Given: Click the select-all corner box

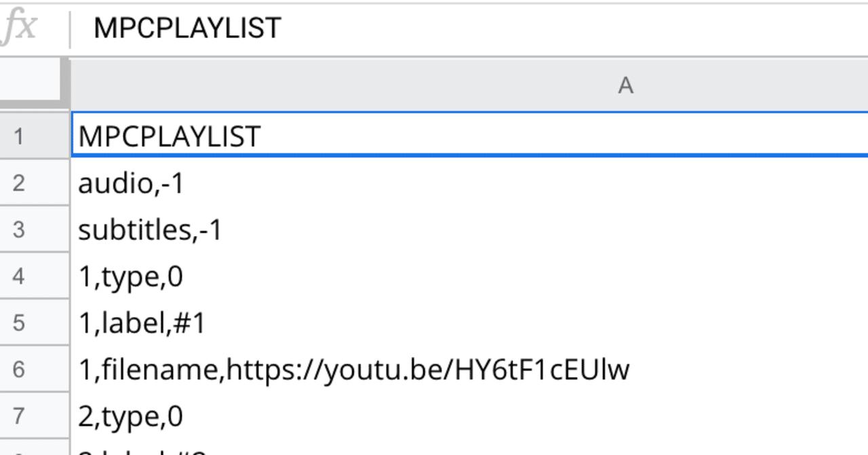Looking at the screenshot, I should point(34,85).
